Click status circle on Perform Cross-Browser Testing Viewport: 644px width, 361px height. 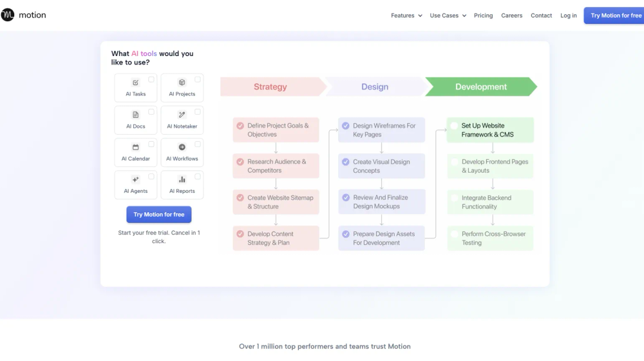point(454,234)
